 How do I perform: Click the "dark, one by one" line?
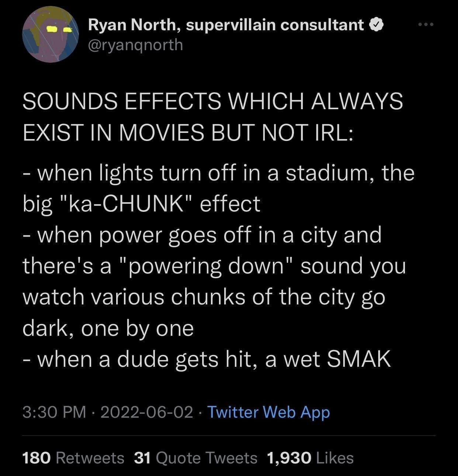click(108, 328)
